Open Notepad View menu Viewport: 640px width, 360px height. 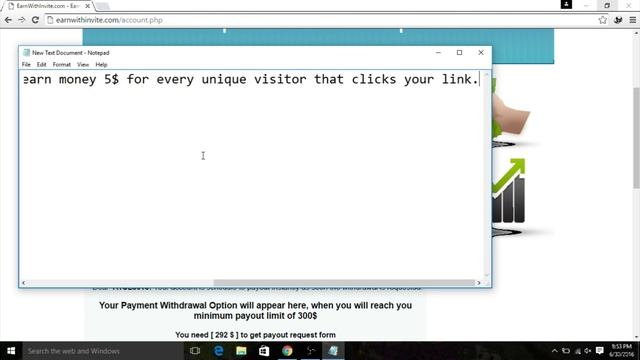click(83, 64)
